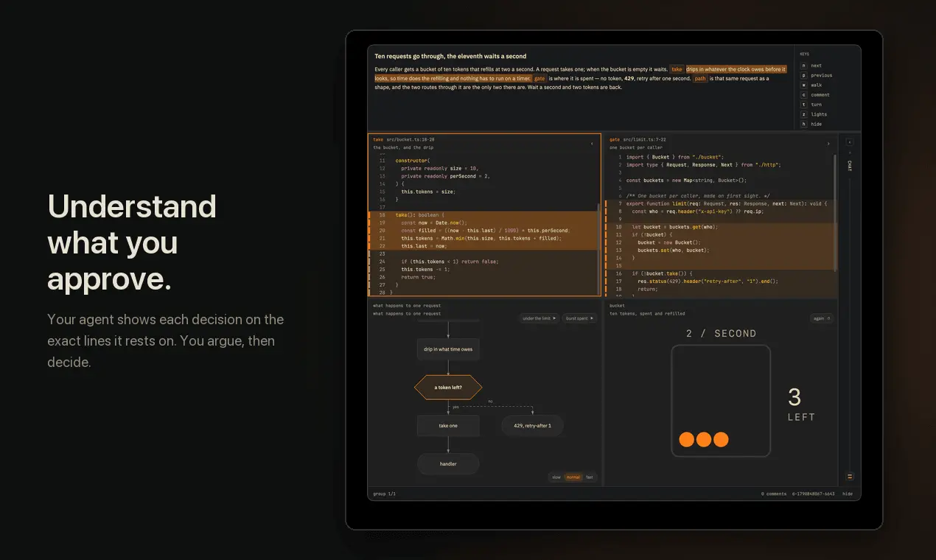Click the 'take one' flow node
The image size is (936, 560).
coord(448,426)
